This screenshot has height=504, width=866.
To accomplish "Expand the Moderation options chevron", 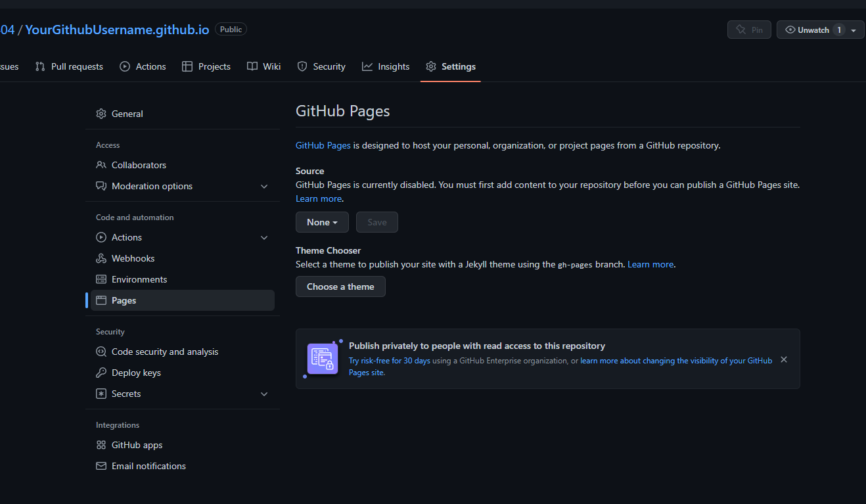I will tap(264, 186).
